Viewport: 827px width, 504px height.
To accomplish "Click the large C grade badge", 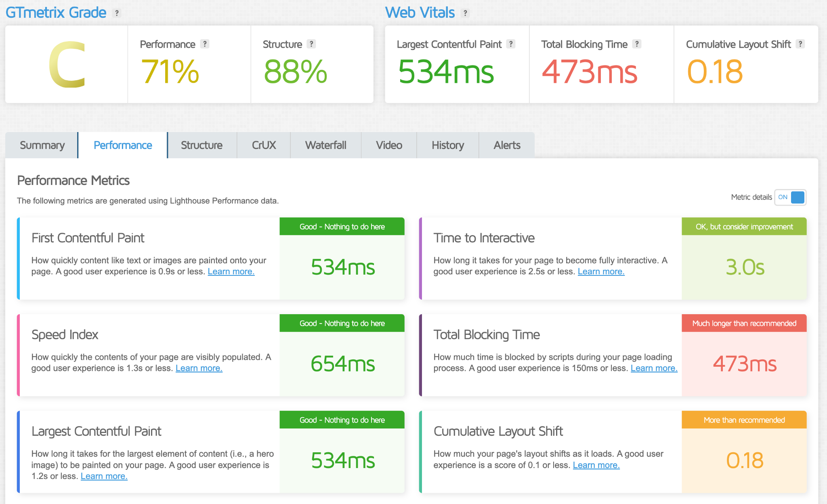I will coord(67,65).
